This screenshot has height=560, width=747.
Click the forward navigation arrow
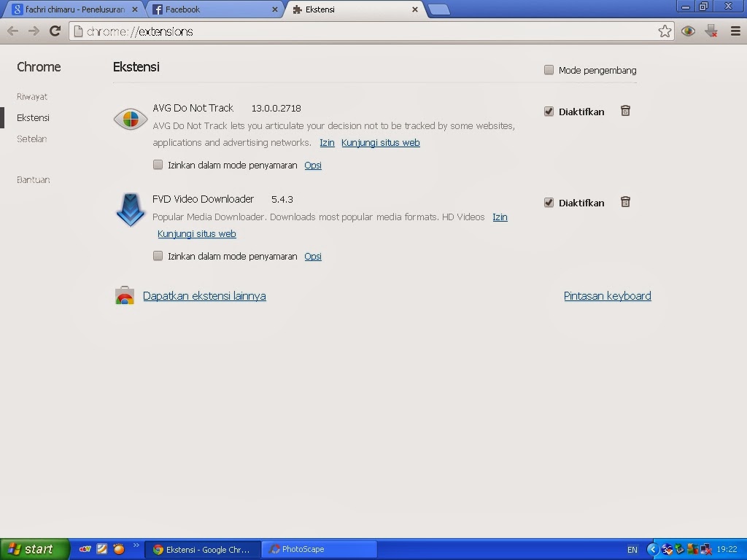(34, 31)
